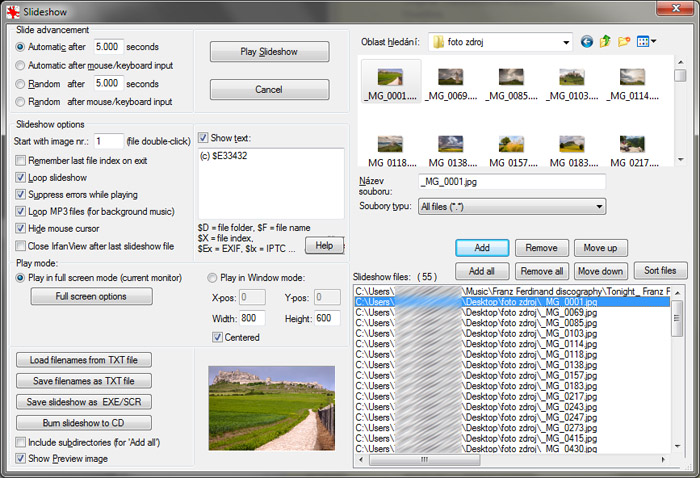
Task: Go up one folder level
Action: [x=605, y=42]
